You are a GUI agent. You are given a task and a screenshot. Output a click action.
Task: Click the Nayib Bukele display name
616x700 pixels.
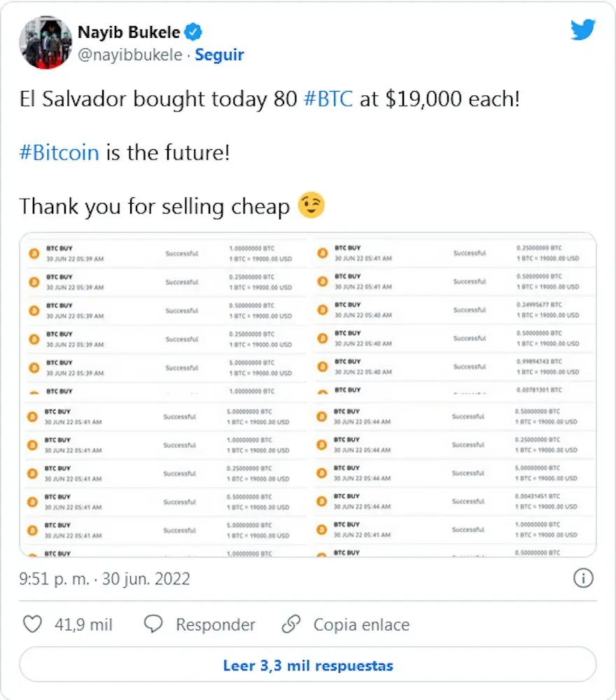(x=128, y=31)
